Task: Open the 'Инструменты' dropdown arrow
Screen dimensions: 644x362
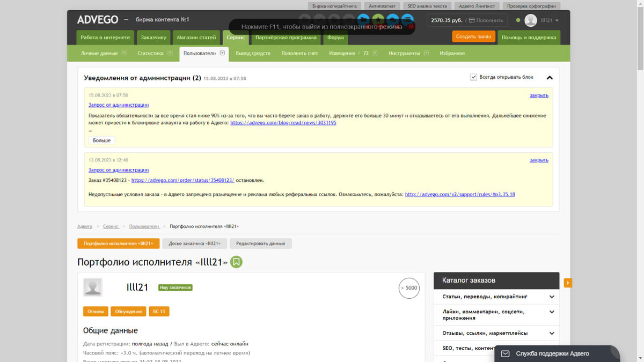Action: coord(426,53)
